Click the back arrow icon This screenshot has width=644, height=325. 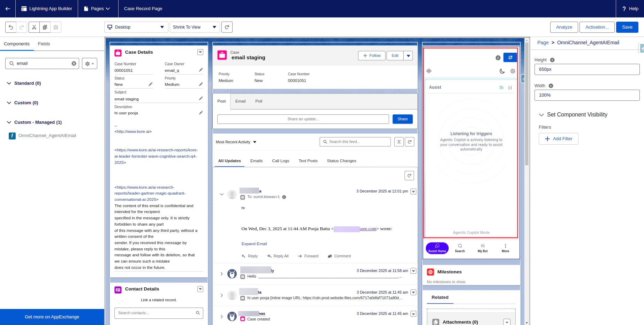pyautogui.click(x=8, y=9)
